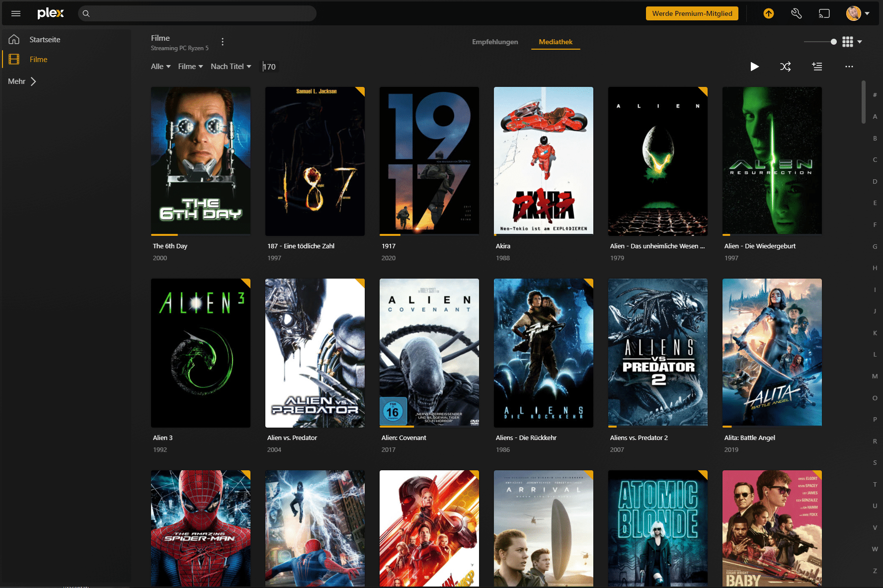Open the grid view mode dropdown
Image resolution: width=883 pixels, height=588 pixels.
pyautogui.click(x=852, y=42)
